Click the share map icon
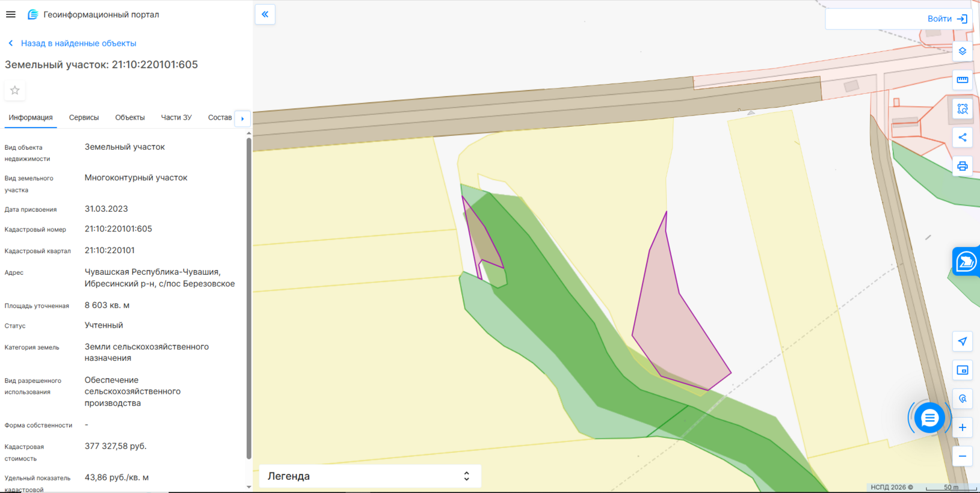 962,138
